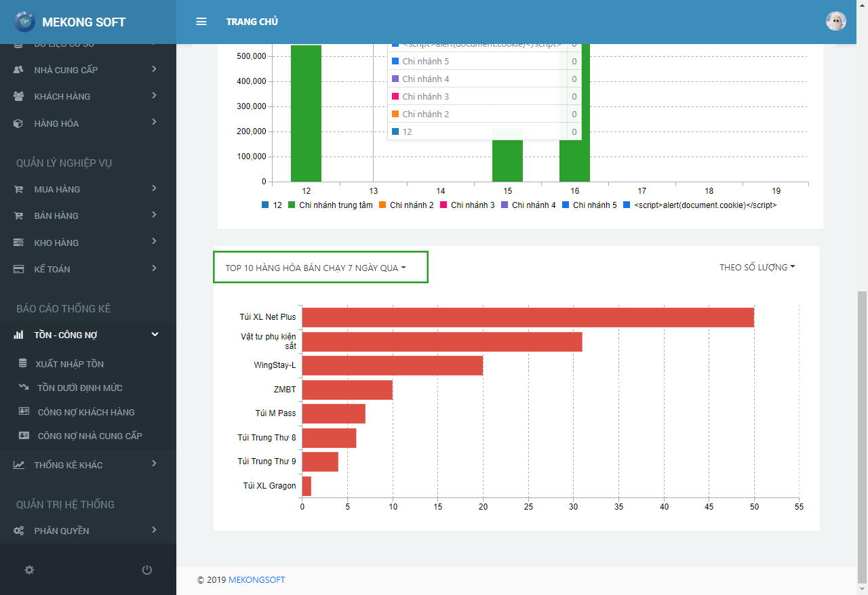Click the green bar above day 12
The image size is (868, 595).
(306, 113)
